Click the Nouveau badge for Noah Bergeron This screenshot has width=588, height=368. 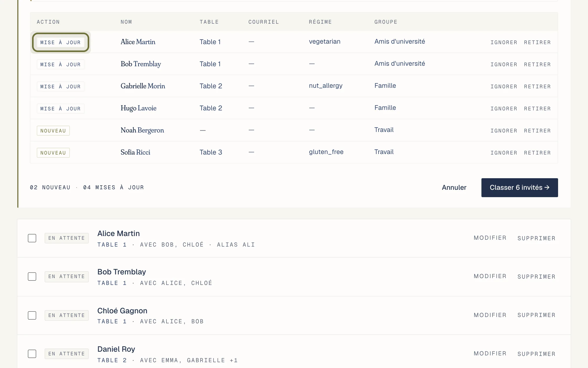[53, 131]
